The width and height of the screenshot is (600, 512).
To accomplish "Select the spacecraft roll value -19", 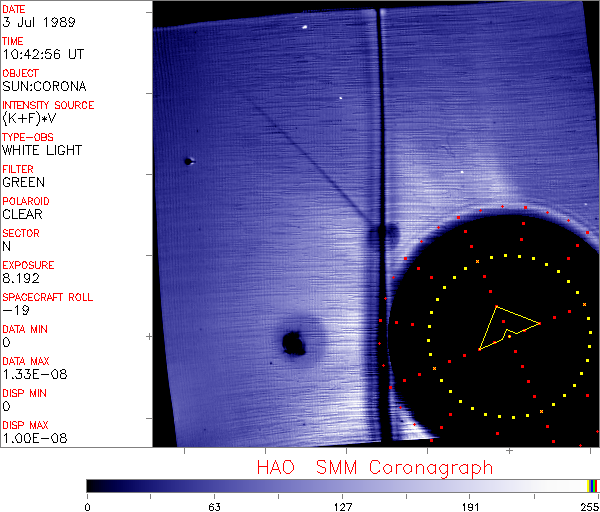I will pyautogui.click(x=16, y=310).
